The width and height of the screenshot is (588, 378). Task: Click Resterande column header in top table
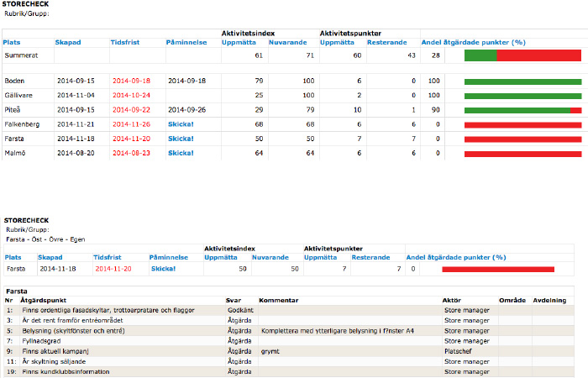click(x=386, y=42)
